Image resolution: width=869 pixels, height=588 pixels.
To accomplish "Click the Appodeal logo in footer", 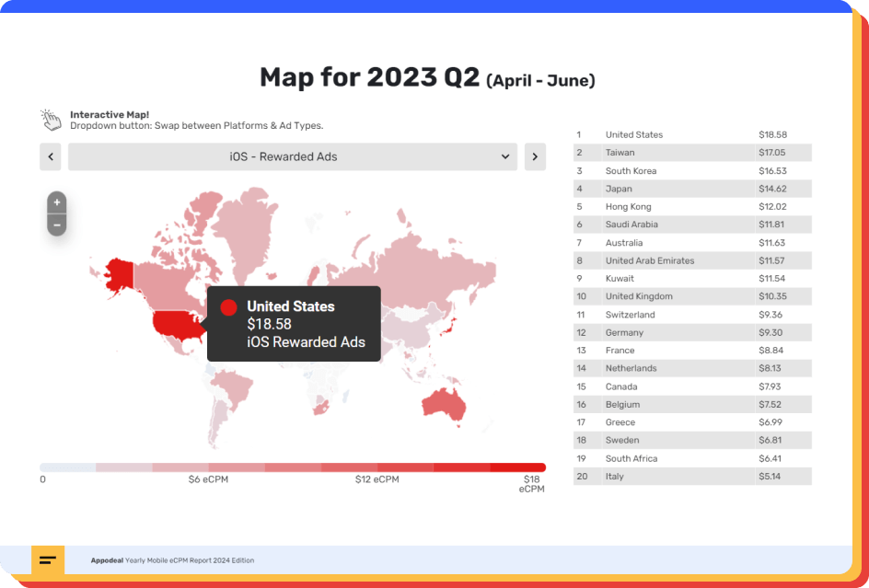I will point(48,560).
